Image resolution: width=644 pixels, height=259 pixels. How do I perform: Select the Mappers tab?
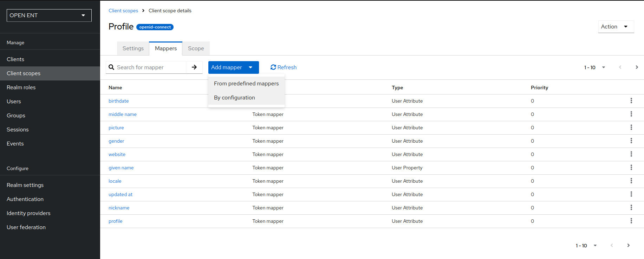click(166, 48)
